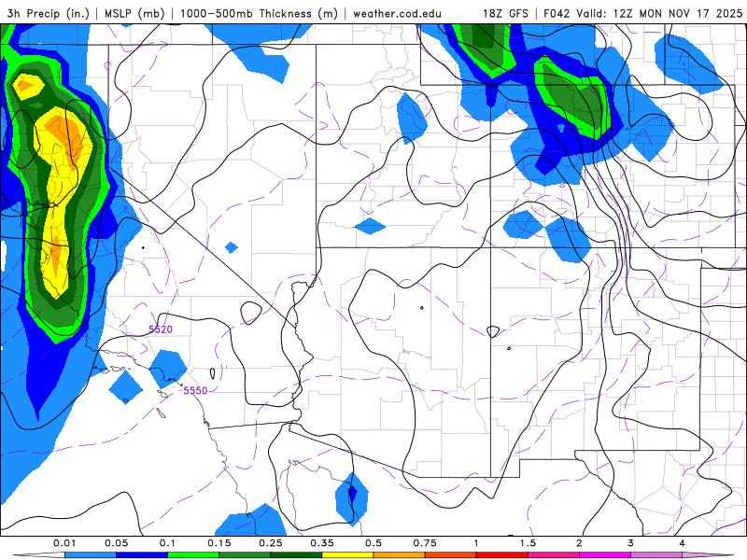The width and height of the screenshot is (747, 560).
Task: Select the hot pink 1.5–2 legend swatch
Action: click(x=554, y=555)
